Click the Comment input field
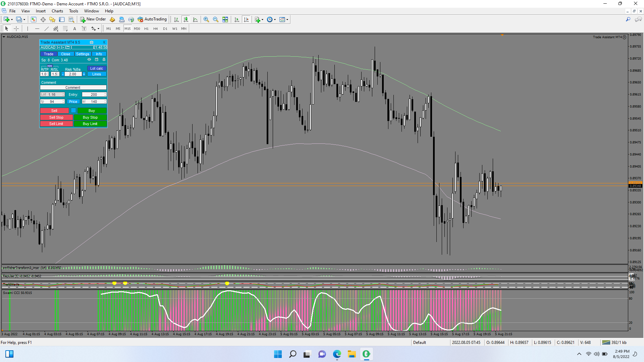The image size is (644, 362). pos(73,87)
